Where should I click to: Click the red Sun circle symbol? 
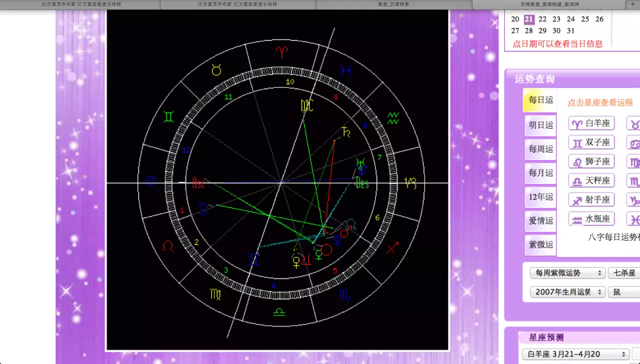(x=326, y=249)
